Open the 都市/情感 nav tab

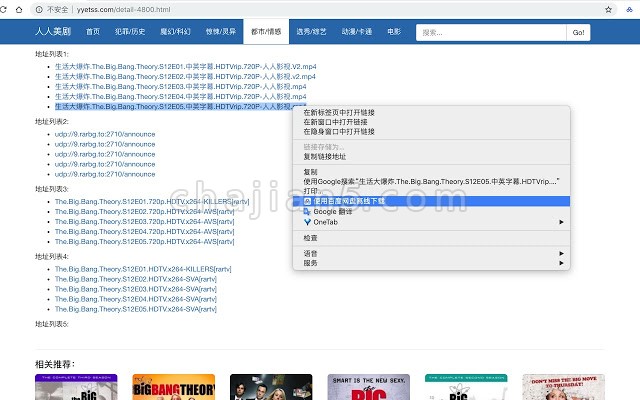266,31
